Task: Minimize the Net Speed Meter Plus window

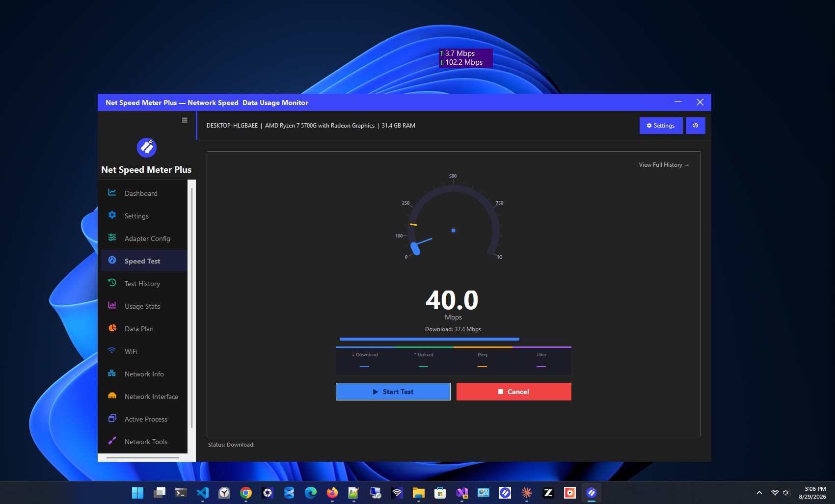Action: [678, 102]
